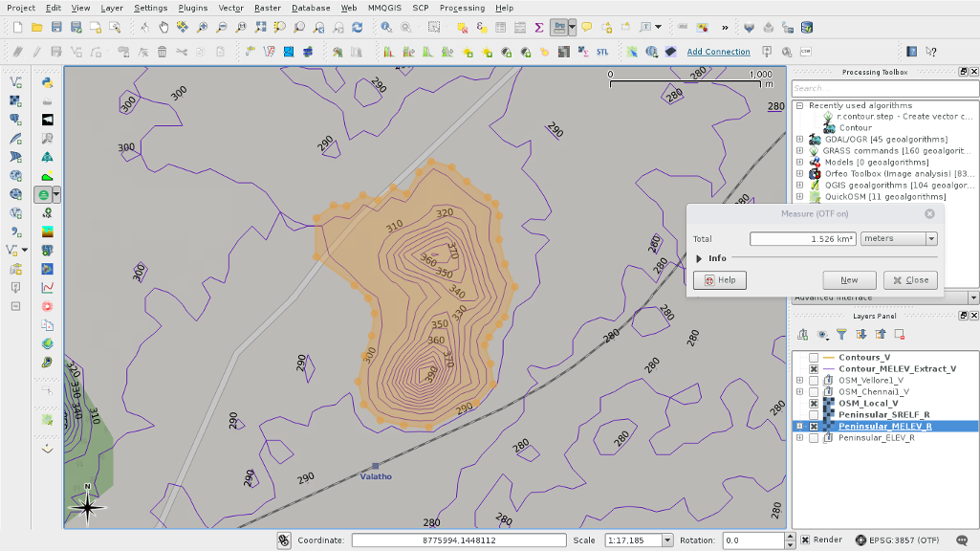Click the Save Project icon
This screenshot has width=980, height=551.
coord(56,28)
